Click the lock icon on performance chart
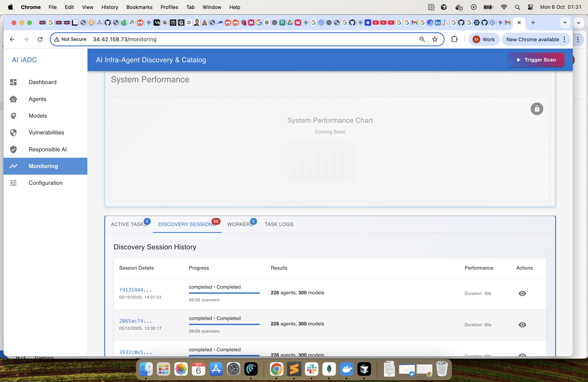The width and height of the screenshot is (588, 382). (537, 109)
